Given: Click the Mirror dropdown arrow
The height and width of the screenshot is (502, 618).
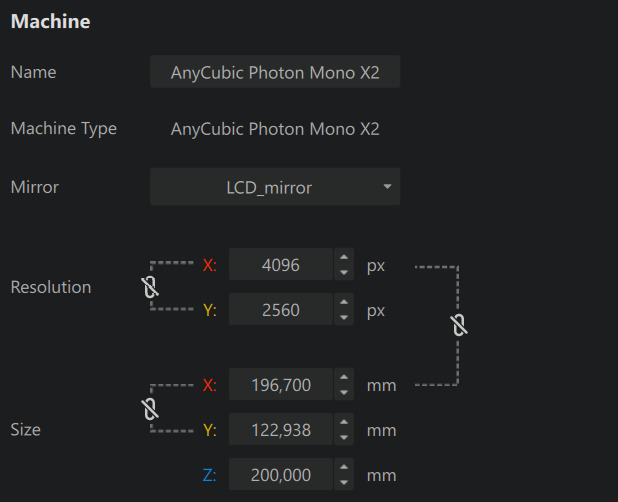Looking at the screenshot, I should point(387,187).
